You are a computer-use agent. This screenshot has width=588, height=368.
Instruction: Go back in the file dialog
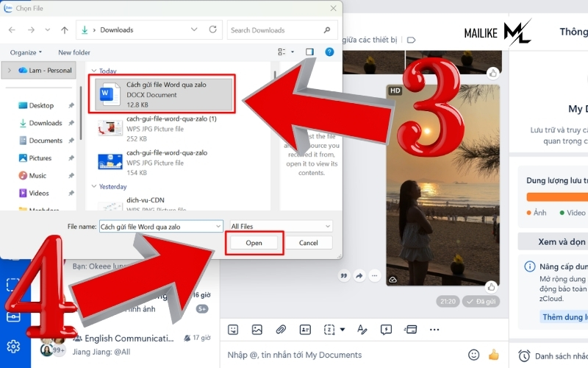tap(12, 29)
